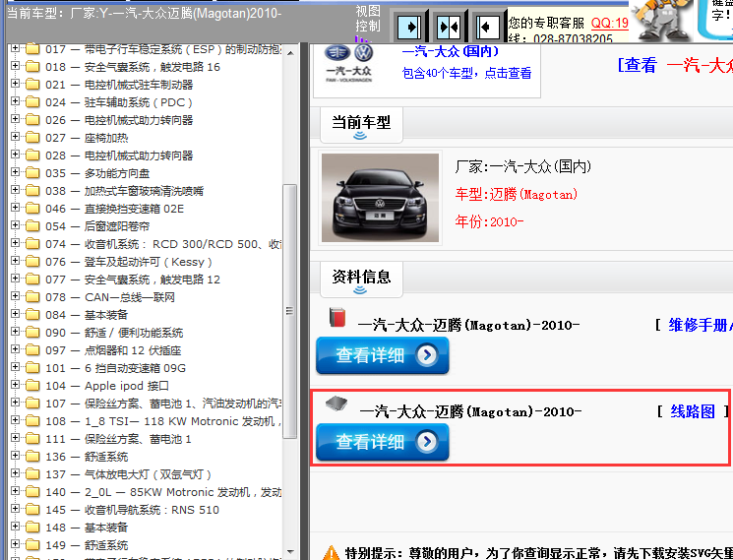The height and width of the screenshot is (560, 733).
Task: Open the 当前车型 tab header
Action: pos(361,125)
